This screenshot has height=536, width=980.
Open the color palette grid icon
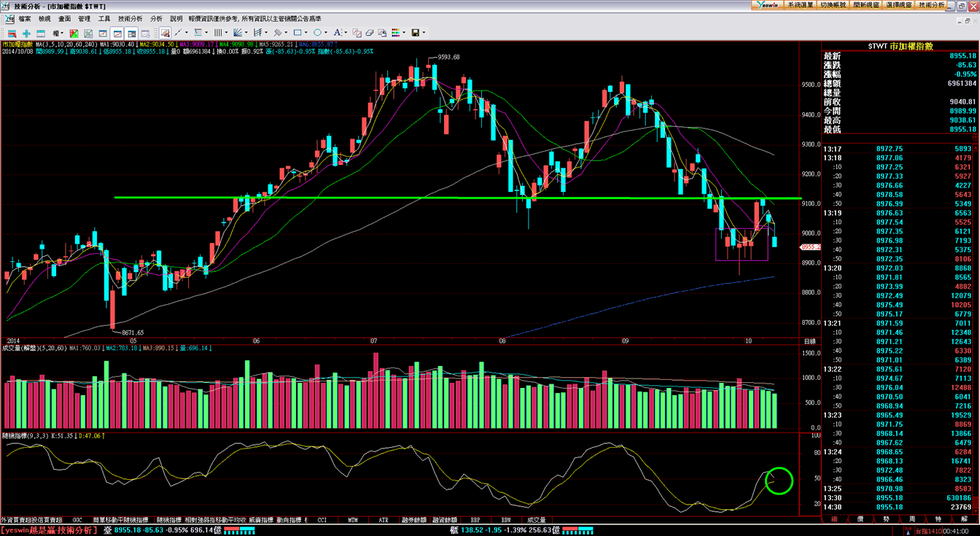396,33
